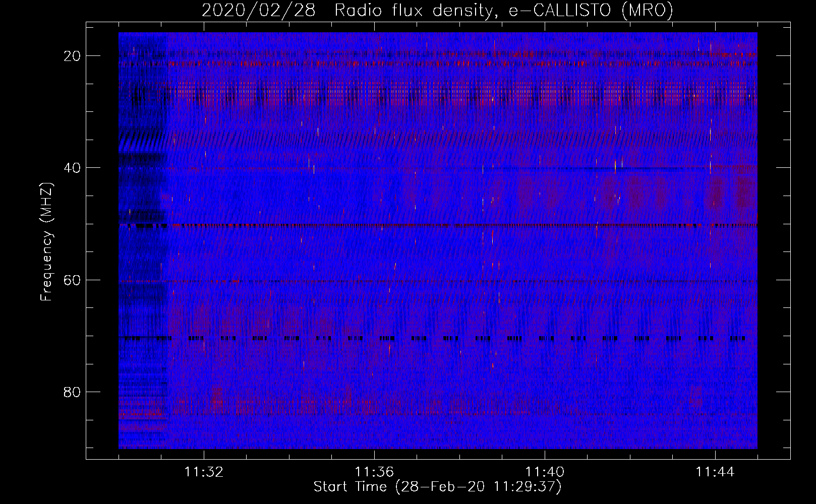
Task: Click the 'Frequency (MHZ)' axis label
Action: coord(46,242)
